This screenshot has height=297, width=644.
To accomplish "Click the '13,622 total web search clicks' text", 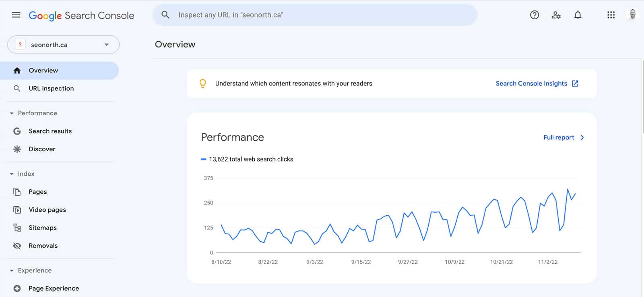I will tap(251, 159).
